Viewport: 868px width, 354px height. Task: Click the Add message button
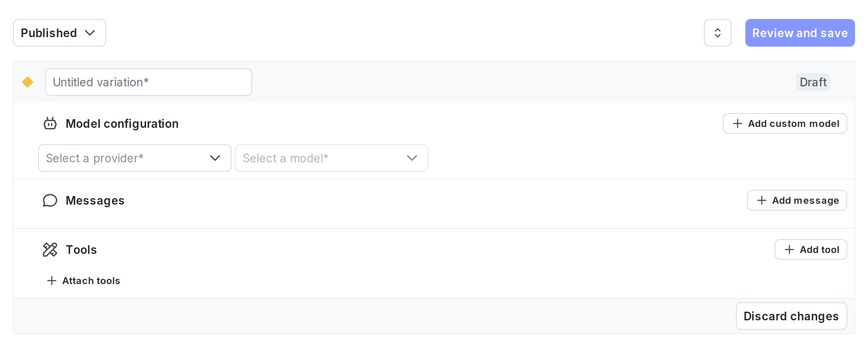coord(797,200)
